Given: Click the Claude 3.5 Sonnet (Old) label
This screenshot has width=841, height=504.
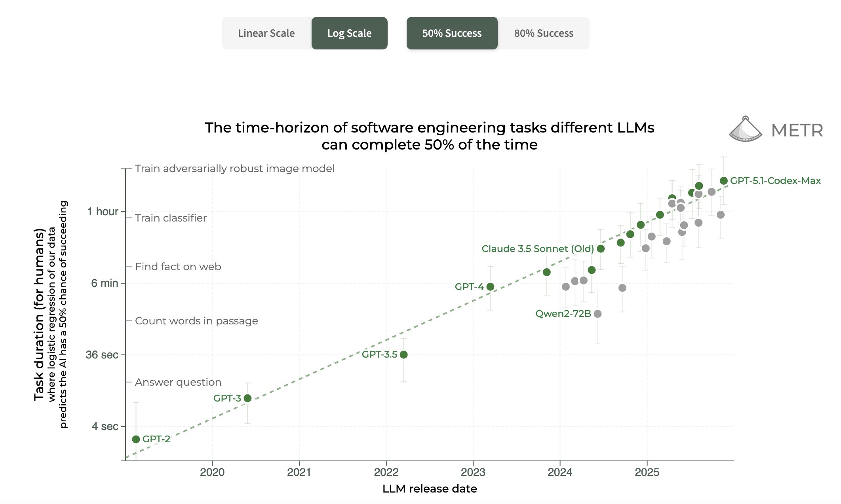Looking at the screenshot, I should pyautogui.click(x=537, y=248).
